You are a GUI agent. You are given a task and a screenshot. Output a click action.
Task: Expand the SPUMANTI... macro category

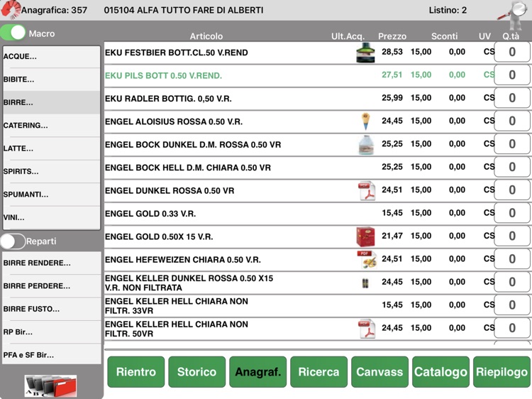[52, 195]
